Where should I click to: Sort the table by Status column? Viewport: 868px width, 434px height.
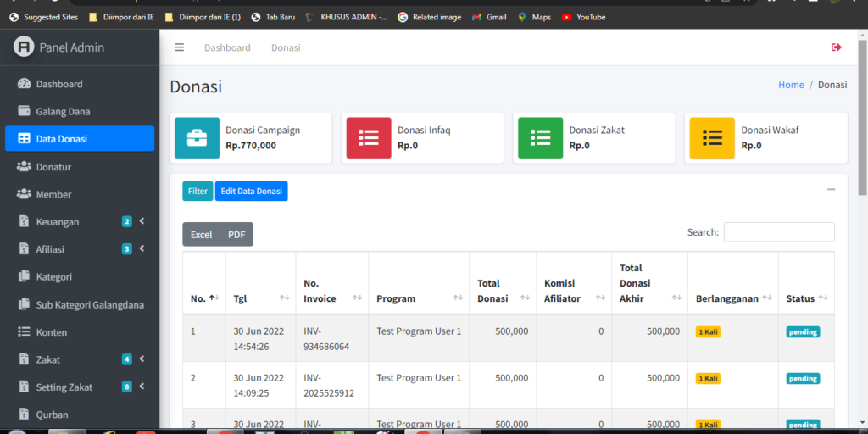[805, 298]
